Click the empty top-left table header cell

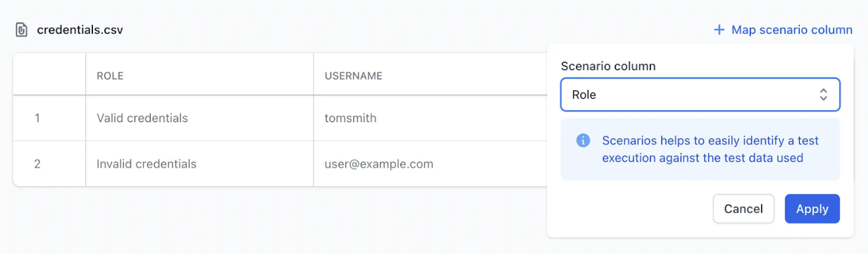pos(49,76)
